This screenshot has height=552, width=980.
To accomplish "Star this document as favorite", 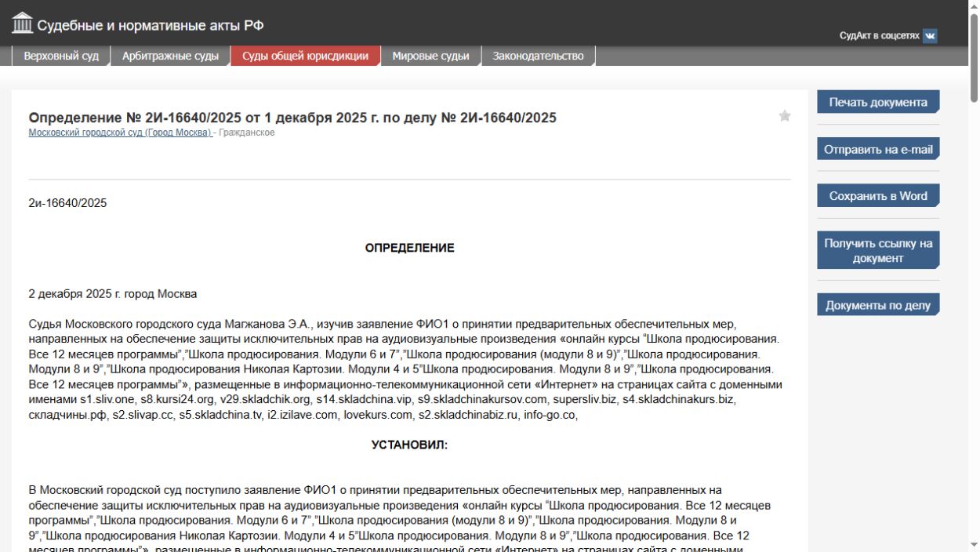I will pos(785,116).
